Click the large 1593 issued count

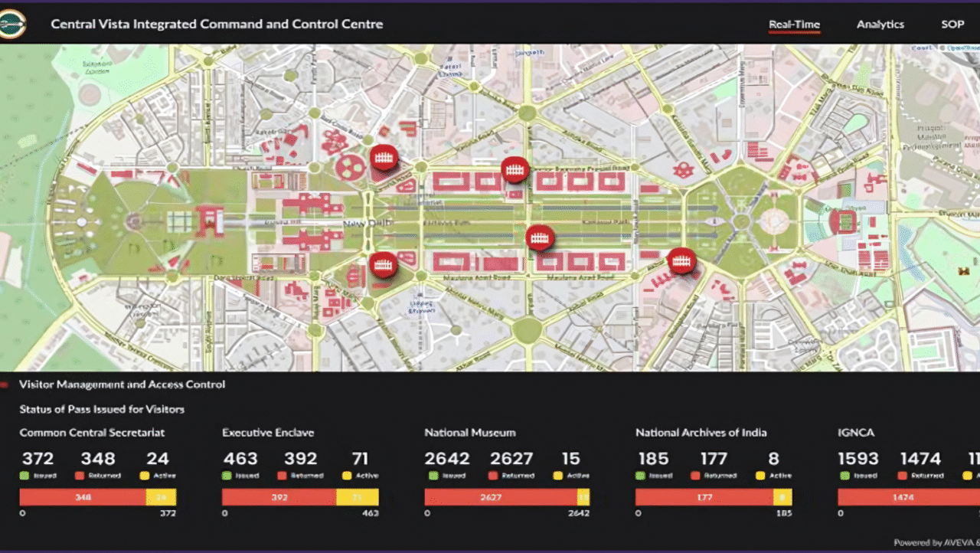(x=858, y=459)
